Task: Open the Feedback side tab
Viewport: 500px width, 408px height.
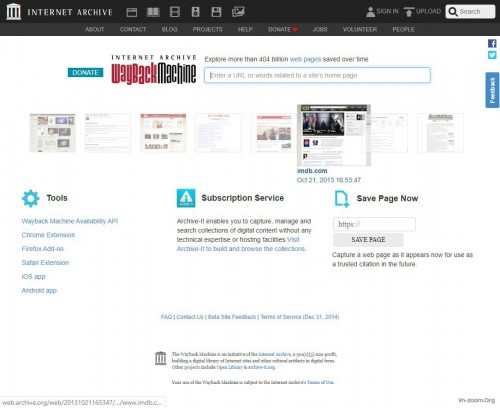Action: tap(492, 90)
